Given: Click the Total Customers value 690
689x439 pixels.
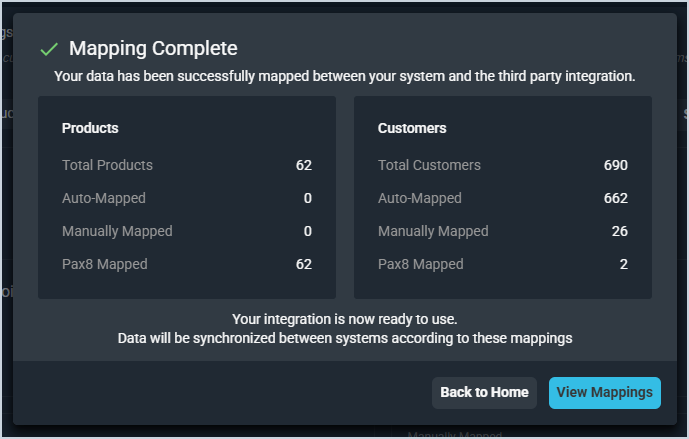Looking at the screenshot, I should coord(615,165).
